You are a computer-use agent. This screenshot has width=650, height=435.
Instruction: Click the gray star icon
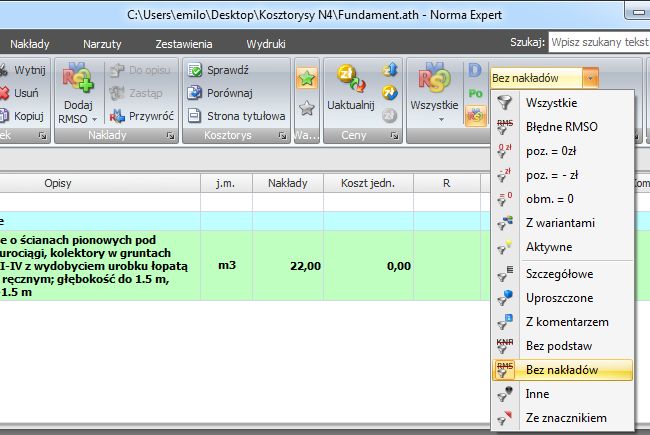[x=305, y=107]
